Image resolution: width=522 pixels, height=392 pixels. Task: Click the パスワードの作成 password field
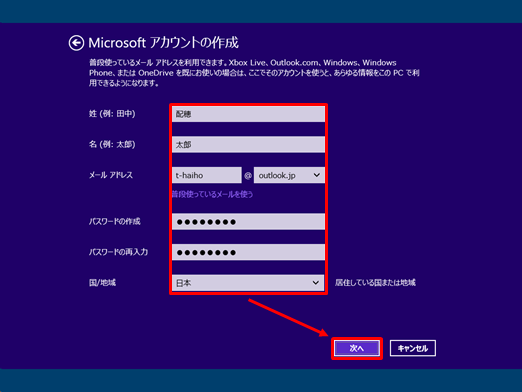(x=248, y=222)
